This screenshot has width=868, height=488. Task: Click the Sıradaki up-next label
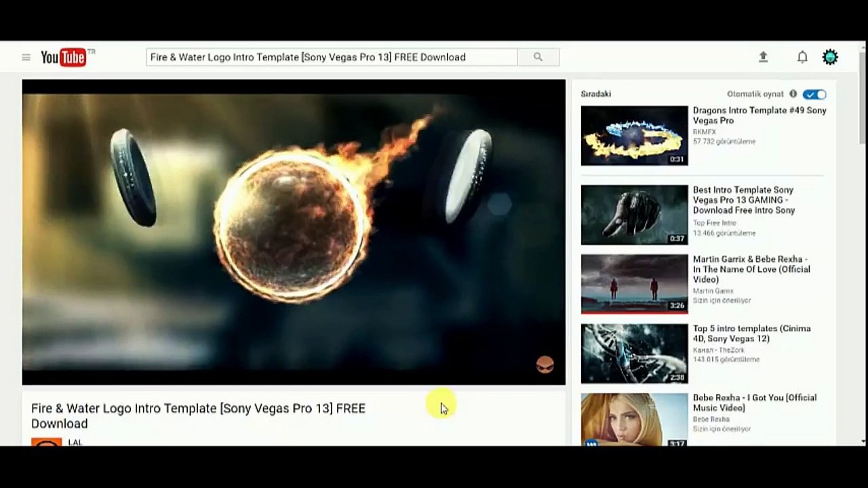click(x=595, y=94)
